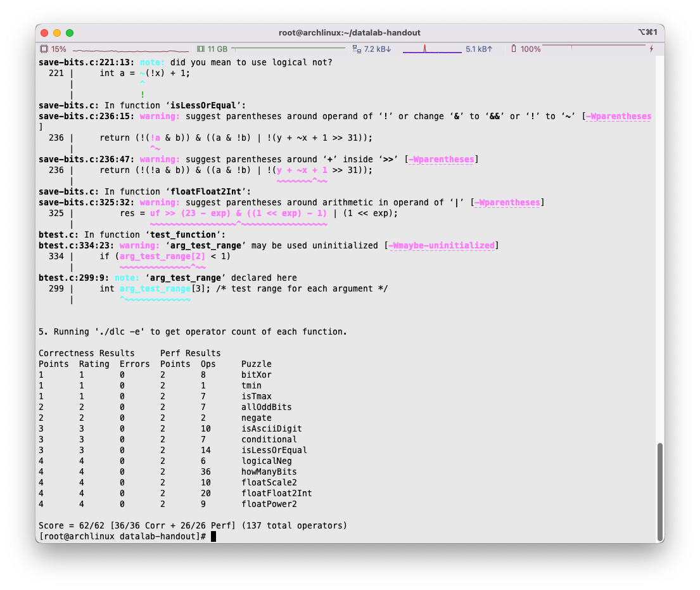Click the isLessOrEqual puzzle name in the table

274,450
